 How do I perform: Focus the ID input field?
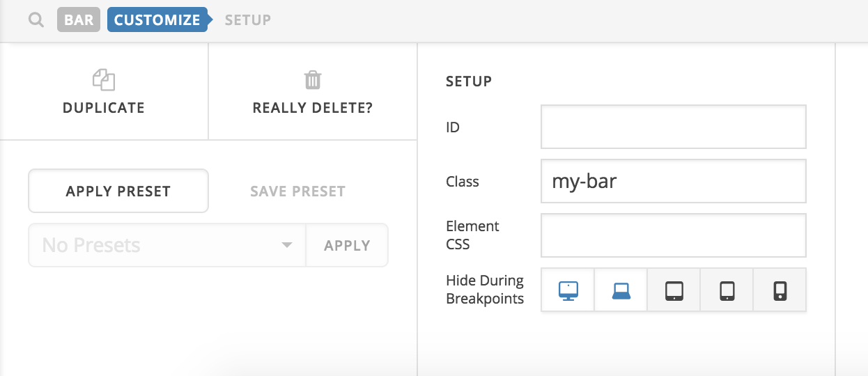pos(673,127)
